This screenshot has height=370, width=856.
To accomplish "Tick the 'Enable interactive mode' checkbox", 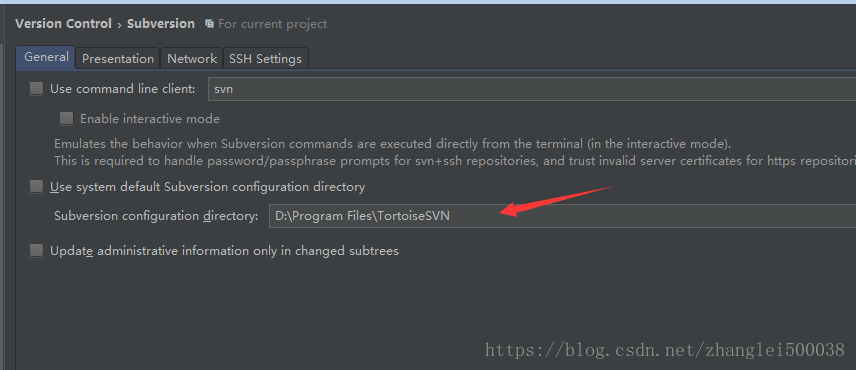I will point(67,118).
